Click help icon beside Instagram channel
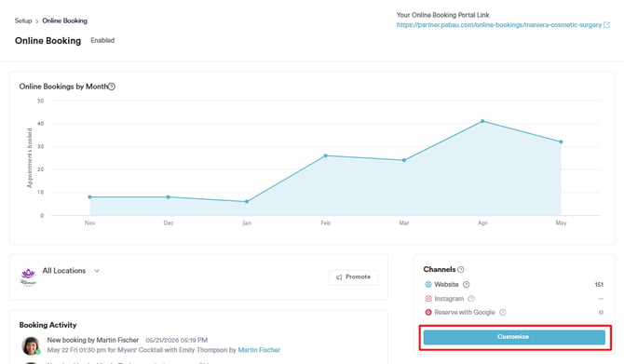 coord(471,298)
